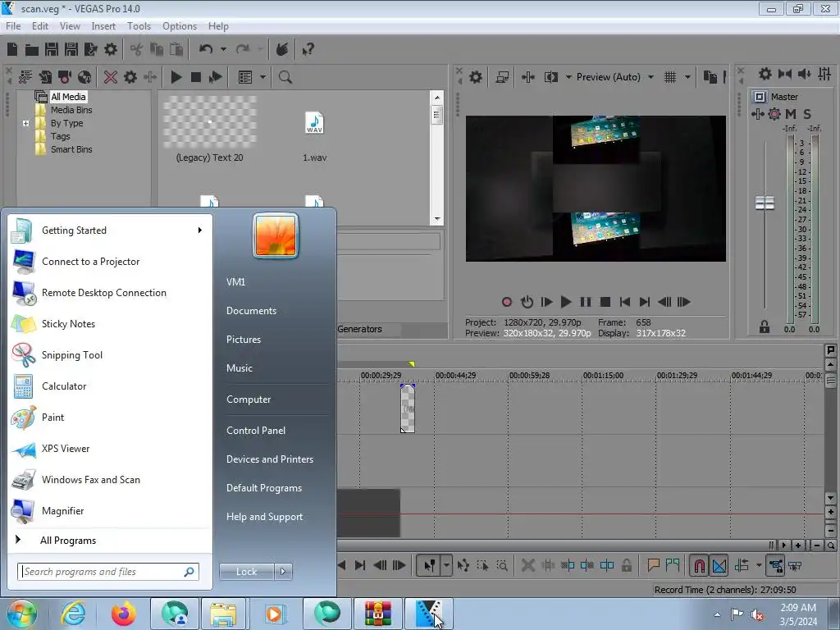The height and width of the screenshot is (630, 840).
Task: Toggle Master fader channel lock icon
Action: coord(765,326)
